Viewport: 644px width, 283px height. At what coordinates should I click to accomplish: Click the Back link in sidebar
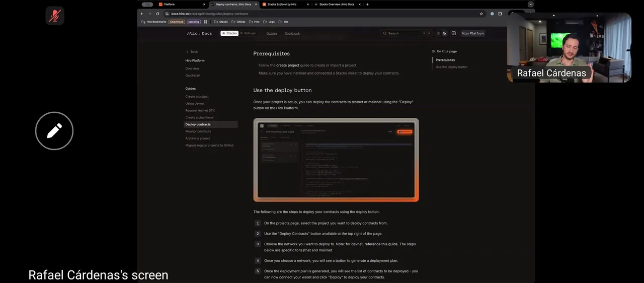[192, 51]
